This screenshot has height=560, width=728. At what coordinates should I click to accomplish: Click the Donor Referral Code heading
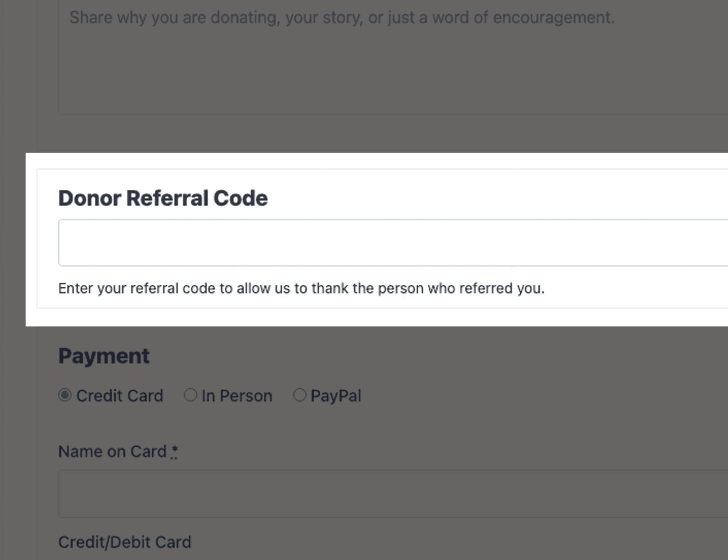(163, 198)
